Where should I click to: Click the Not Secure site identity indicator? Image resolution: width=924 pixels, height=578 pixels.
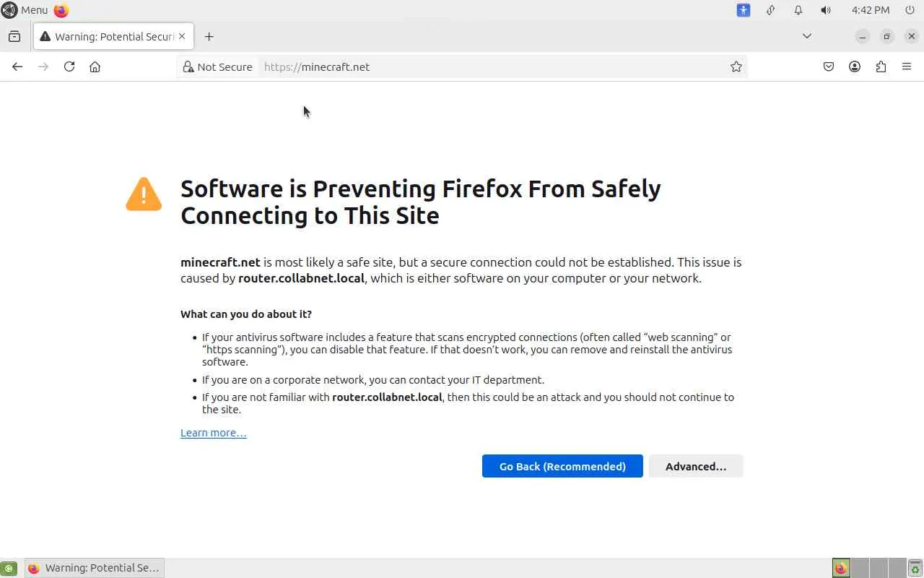217,66
